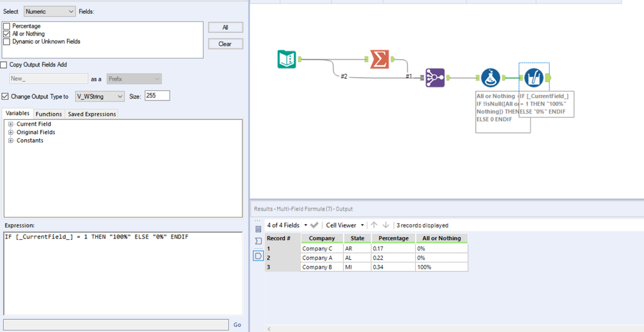Select the 0.17 percentage cell
This screenshot has height=332, width=644.
point(393,249)
